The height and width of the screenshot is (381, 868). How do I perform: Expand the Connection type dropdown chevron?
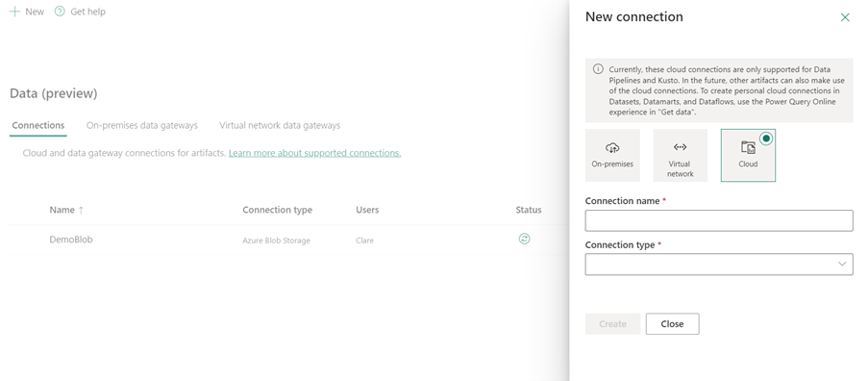[842, 265]
